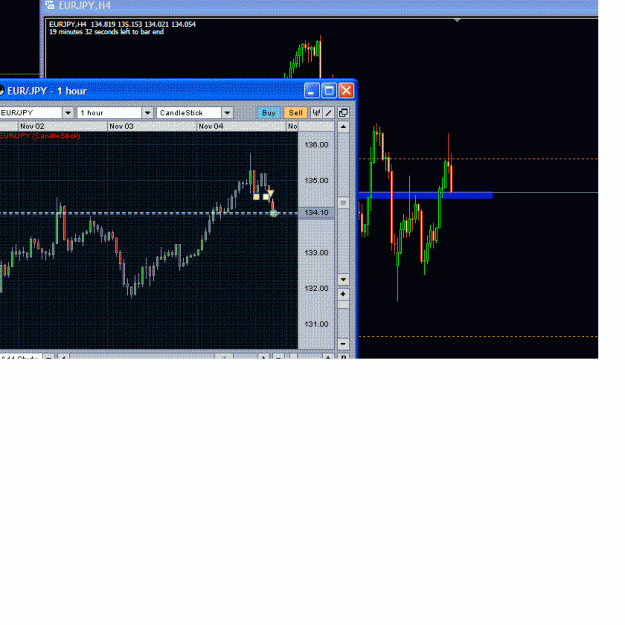625x625 pixels.
Task: Click the price scale scroll up arrow
Action: coord(343,127)
